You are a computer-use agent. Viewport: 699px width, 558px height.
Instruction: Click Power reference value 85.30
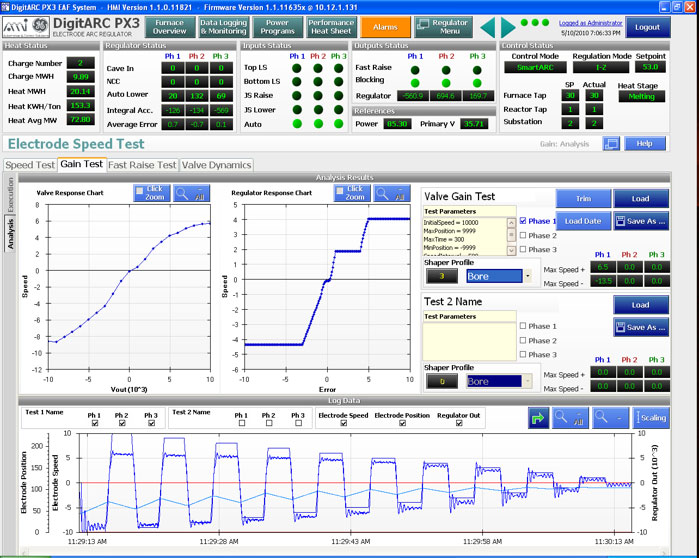coord(397,124)
